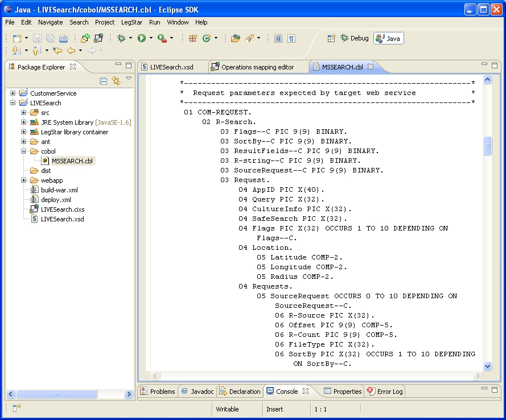
Task: Open the Run launch dropdown arrow
Action: (x=151, y=38)
